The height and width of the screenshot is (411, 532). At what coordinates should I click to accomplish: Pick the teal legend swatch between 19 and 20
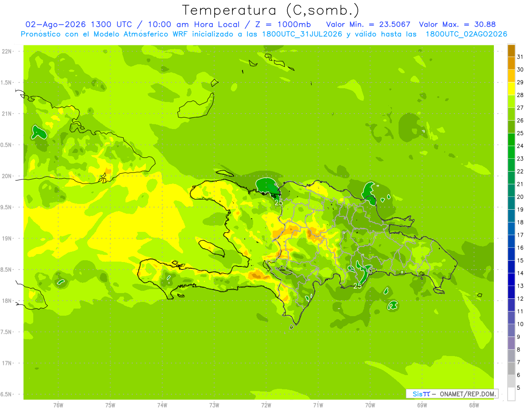pyautogui.click(x=511, y=203)
